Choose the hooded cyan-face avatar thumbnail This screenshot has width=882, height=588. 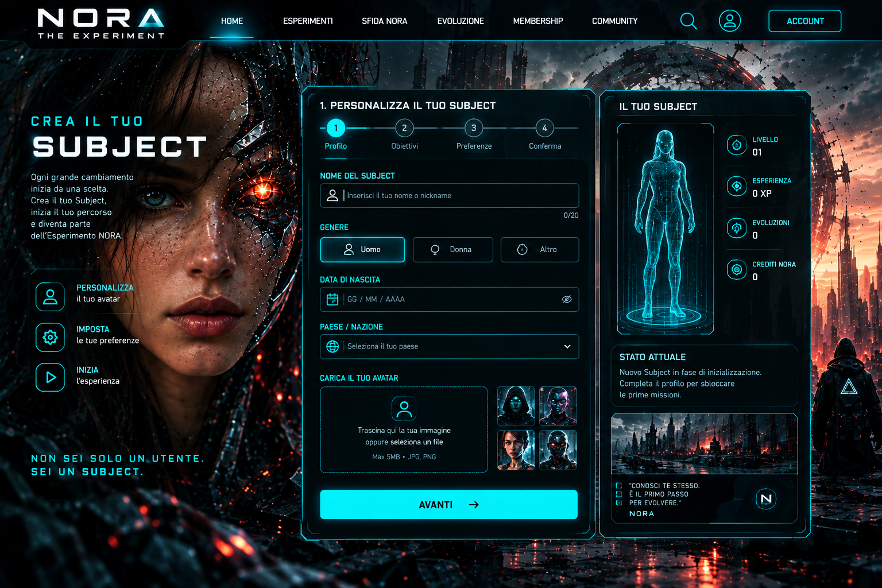pyautogui.click(x=516, y=406)
